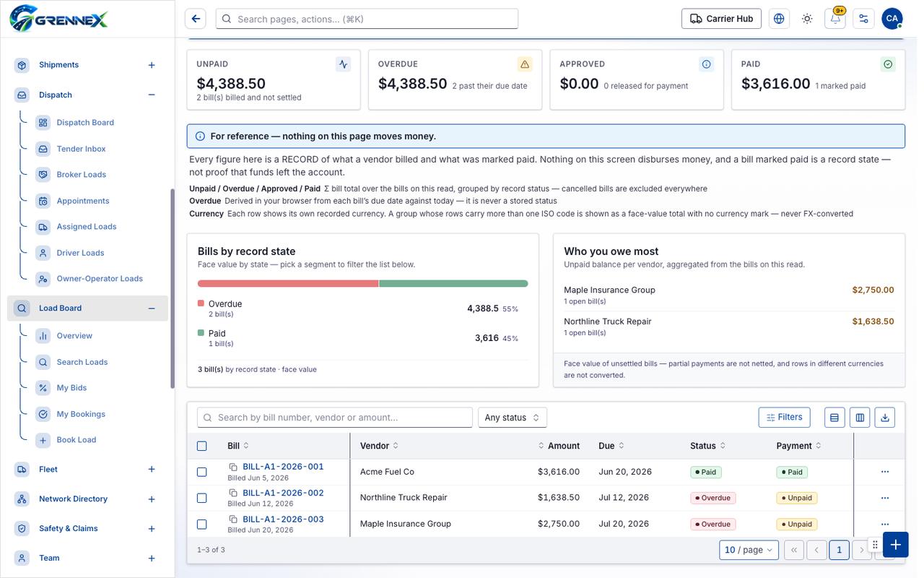Click the Overdue card warning icon

tap(525, 64)
